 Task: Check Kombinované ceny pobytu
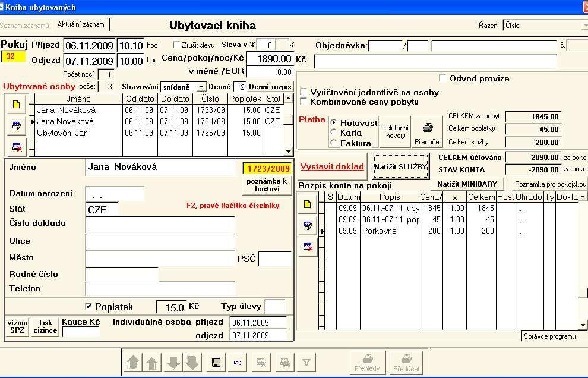[x=304, y=102]
